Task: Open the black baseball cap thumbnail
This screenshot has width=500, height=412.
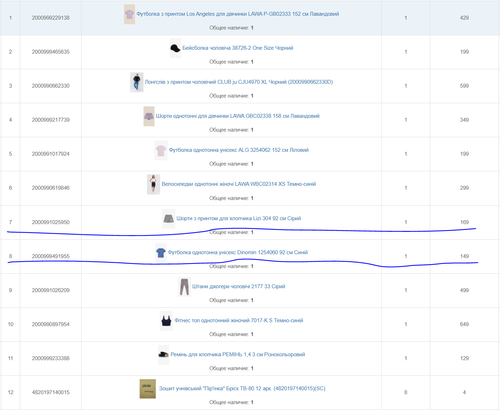Action: [x=175, y=48]
